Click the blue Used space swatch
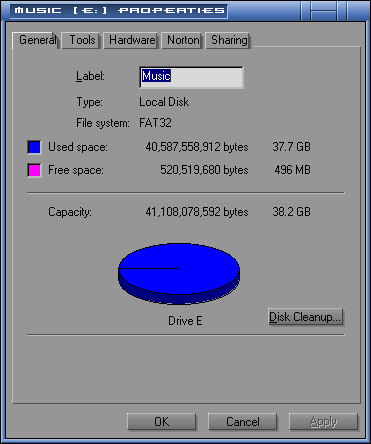Screen dimensions: 371x444 coord(34,147)
